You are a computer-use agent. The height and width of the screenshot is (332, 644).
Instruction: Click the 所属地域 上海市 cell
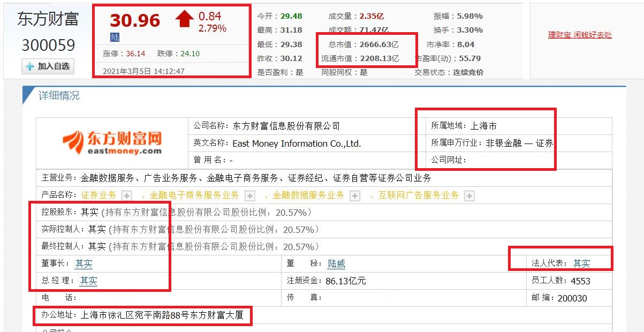coord(519,126)
